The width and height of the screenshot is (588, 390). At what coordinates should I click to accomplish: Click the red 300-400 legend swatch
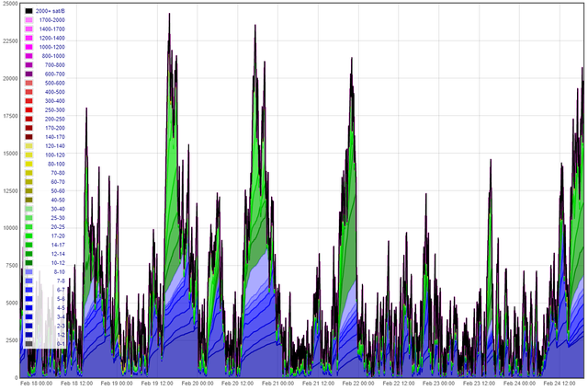[x=28, y=101]
